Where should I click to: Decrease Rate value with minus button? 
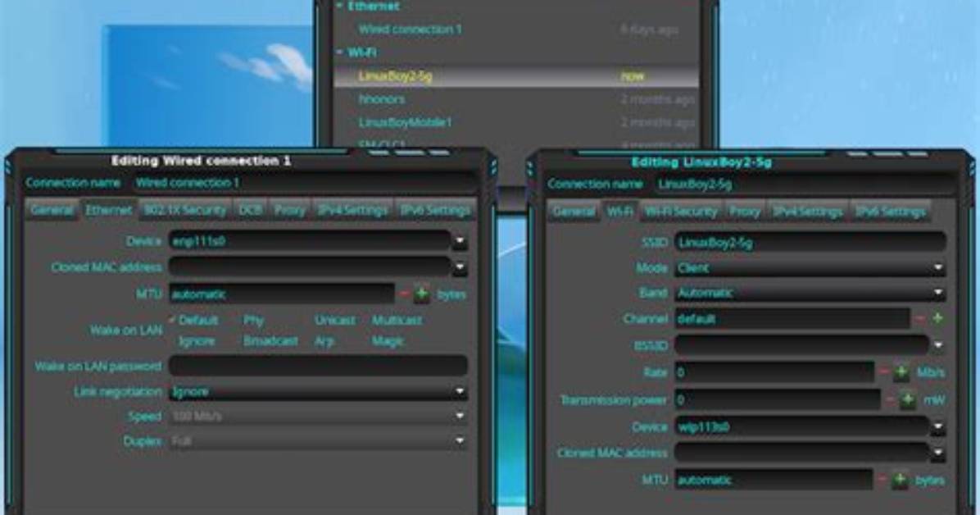point(884,372)
